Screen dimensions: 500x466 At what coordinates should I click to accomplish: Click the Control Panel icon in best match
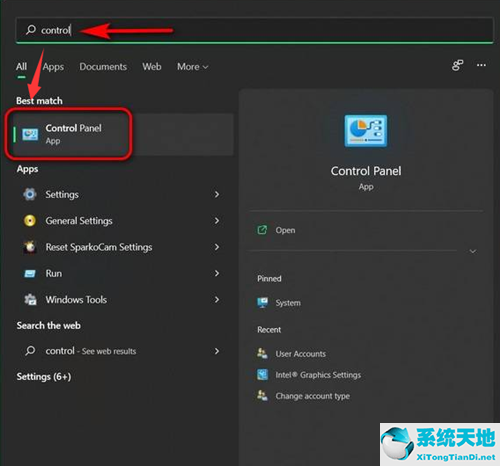point(30,134)
